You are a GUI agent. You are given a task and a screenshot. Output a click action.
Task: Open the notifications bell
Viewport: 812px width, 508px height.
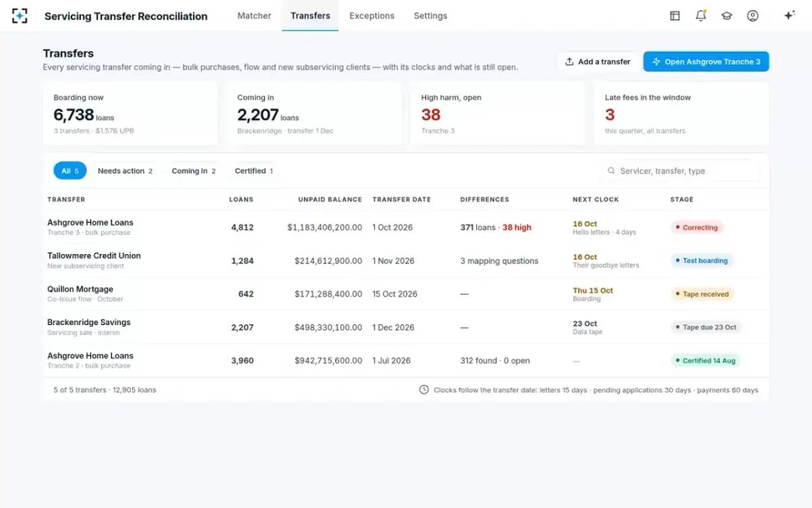701,16
